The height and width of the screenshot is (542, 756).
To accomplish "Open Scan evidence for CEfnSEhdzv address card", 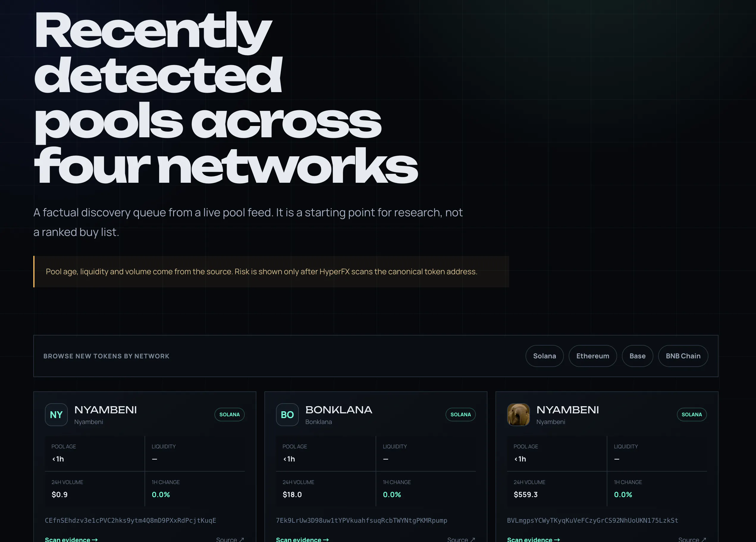I will point(71,539).
